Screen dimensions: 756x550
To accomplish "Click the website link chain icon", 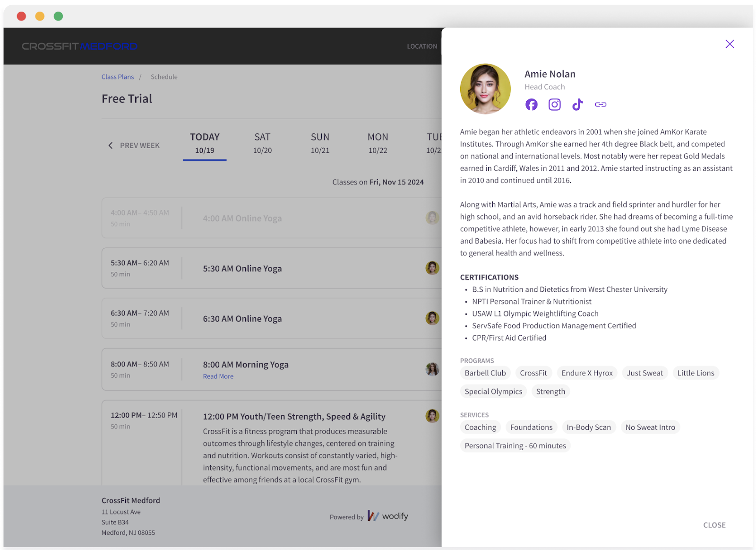I will click(601, 105).
